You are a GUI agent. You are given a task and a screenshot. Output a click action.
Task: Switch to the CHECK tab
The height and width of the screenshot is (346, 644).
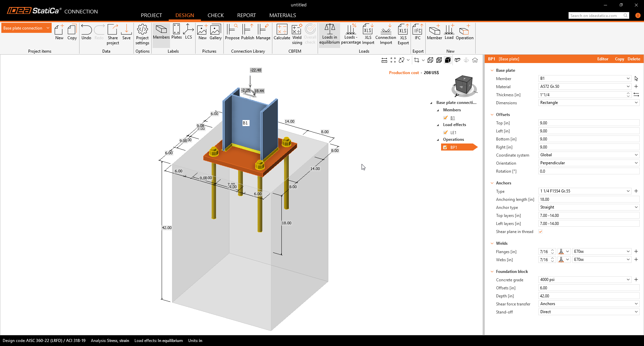click(215, 15)
